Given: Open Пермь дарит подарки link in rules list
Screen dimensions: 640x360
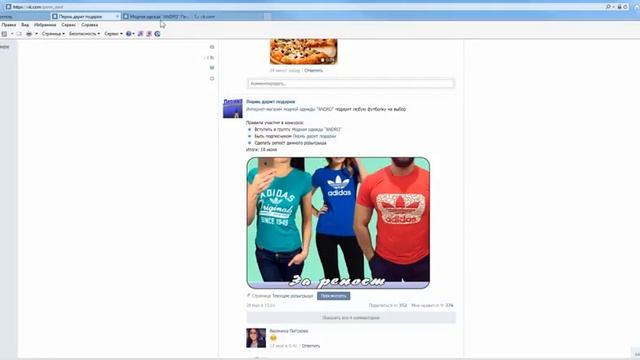Looking at the screenshot, I should point(314,136).
